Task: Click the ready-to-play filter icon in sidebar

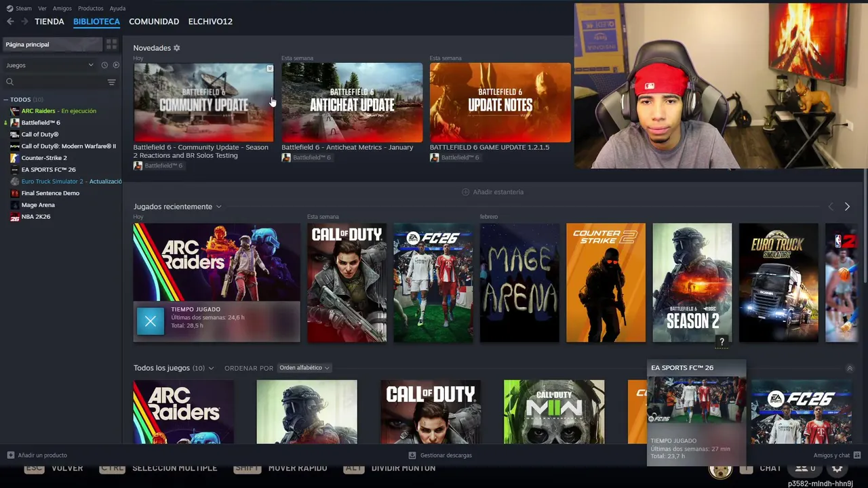Action: 116,65
